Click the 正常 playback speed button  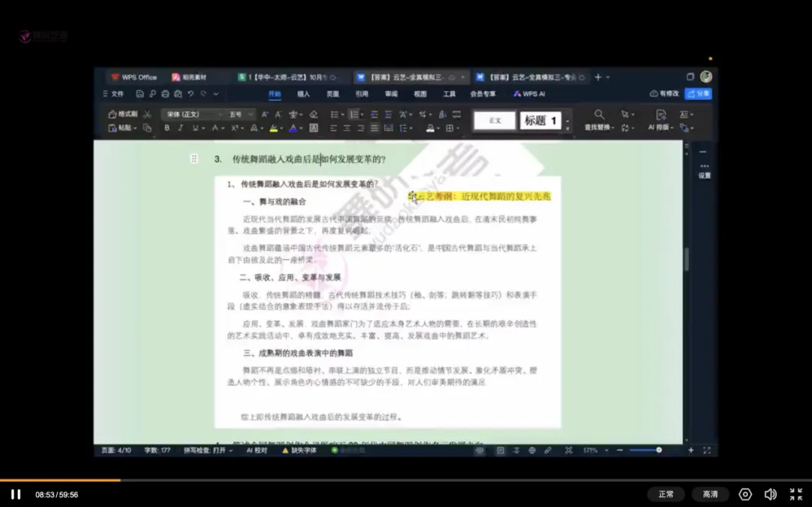click(x=666, y=494)
